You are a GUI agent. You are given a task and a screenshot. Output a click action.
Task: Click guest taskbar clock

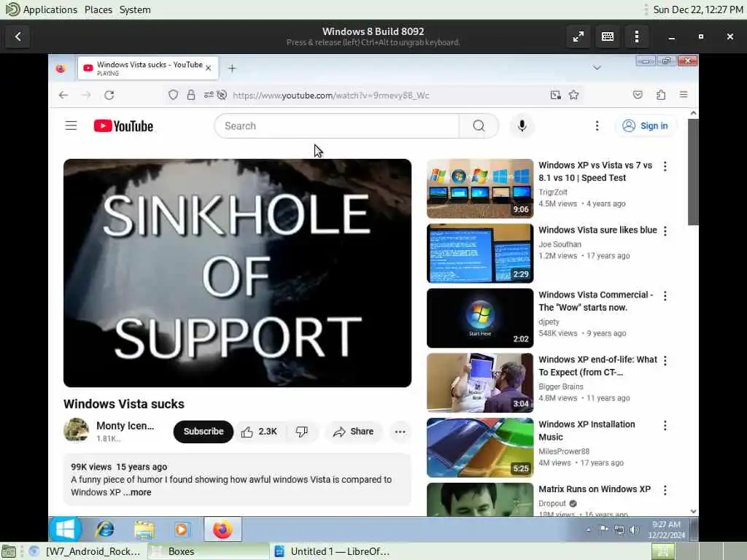667,529
